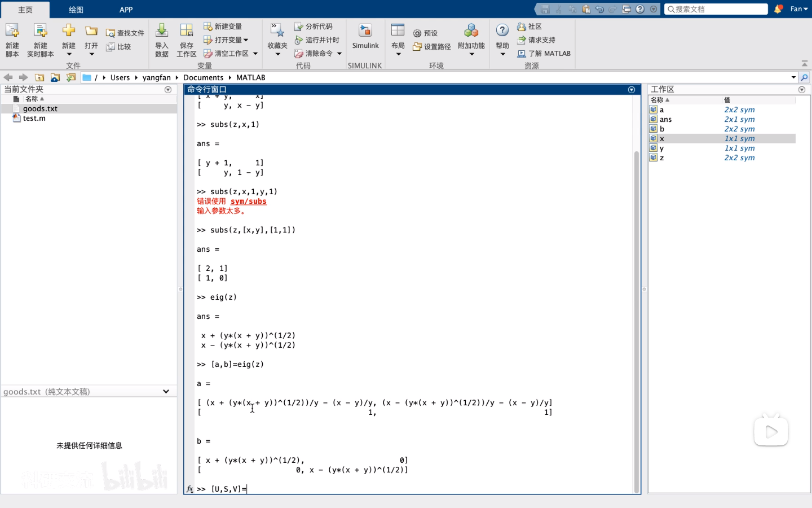Switch to the APP tab

pos(126,10)
